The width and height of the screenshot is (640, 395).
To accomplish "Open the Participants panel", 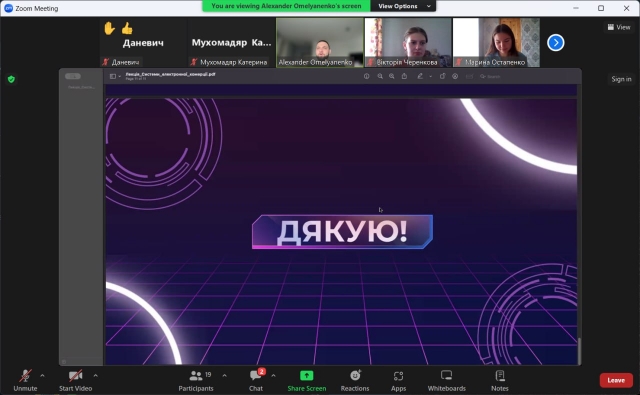I will coord(196,380).
